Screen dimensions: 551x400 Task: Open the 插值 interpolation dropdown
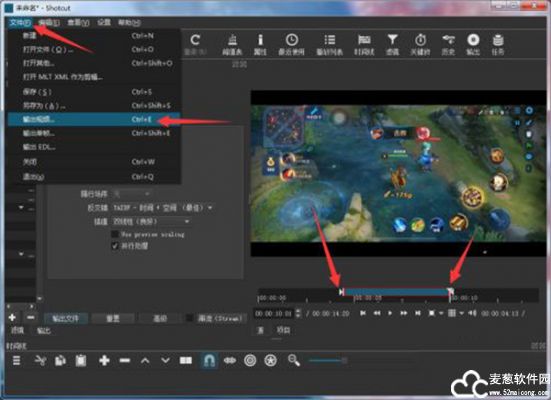pos(151,221)
